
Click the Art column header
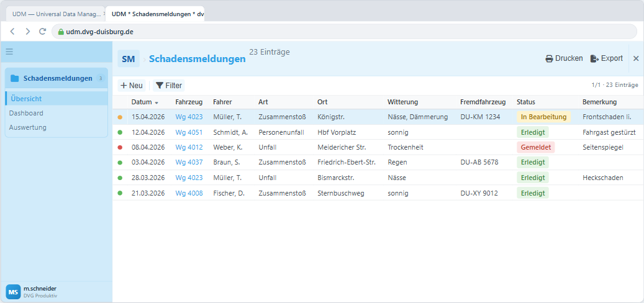[263, 102]
